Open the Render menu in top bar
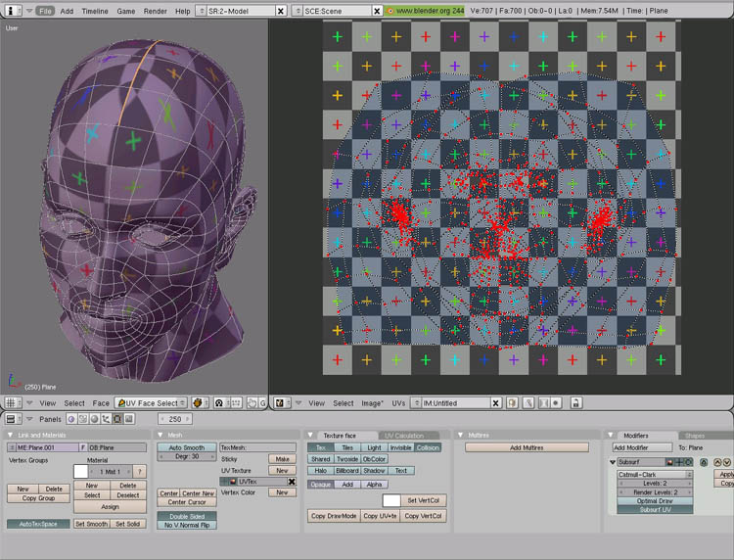 (x=155, y=11)
